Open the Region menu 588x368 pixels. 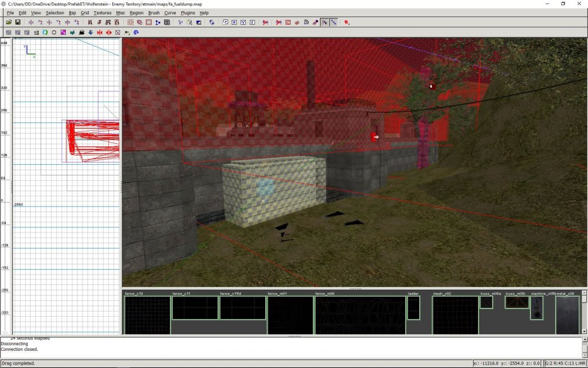136,13
